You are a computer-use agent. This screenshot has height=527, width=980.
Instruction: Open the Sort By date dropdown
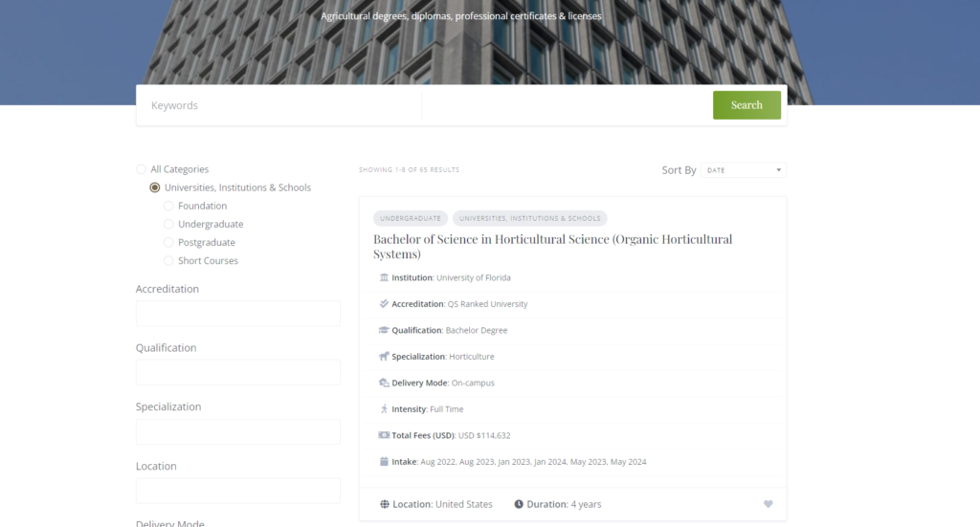[x=744, y=170]
